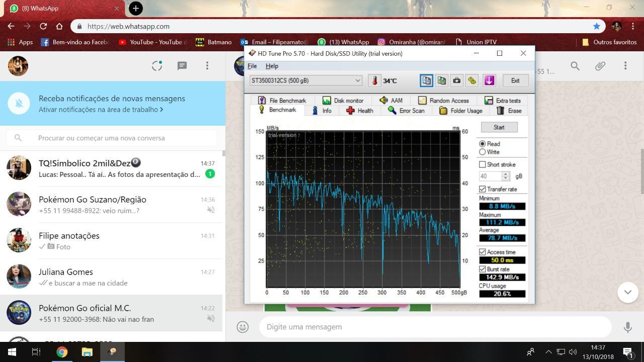
Task: Switch to the File Benchmark tab
Action: (282, 100)
